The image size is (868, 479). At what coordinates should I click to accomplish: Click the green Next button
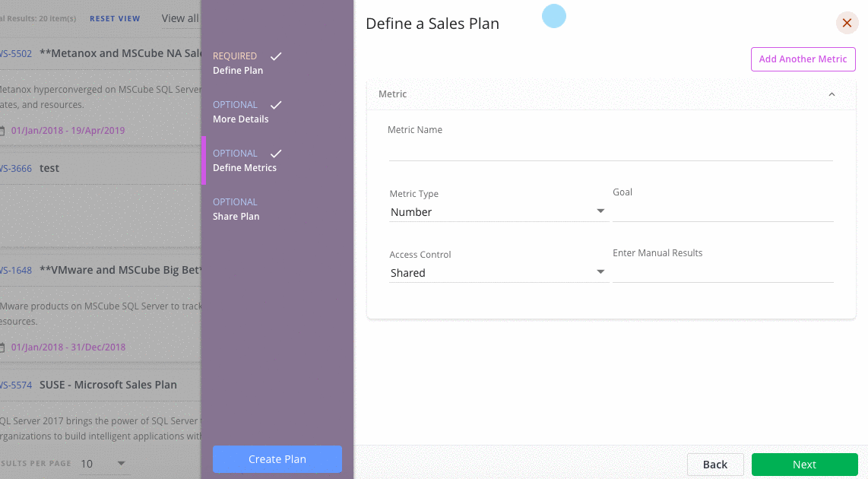804,465
